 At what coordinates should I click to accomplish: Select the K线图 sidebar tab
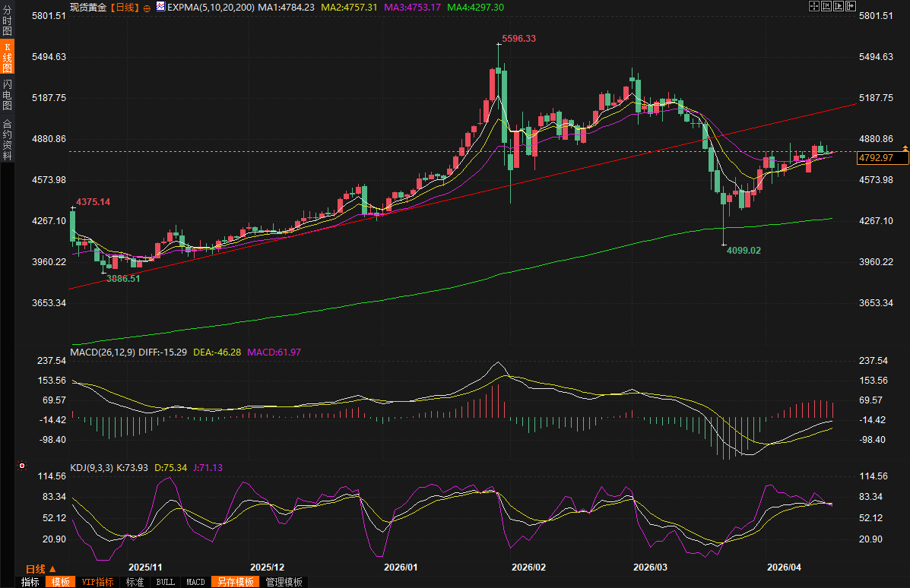pyautogui.click(x=7, y=57)
